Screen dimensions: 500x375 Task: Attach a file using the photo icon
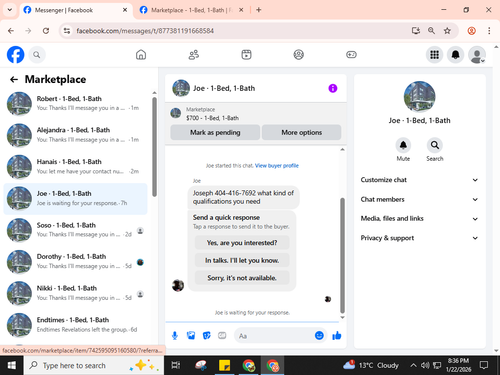point(191,336)
